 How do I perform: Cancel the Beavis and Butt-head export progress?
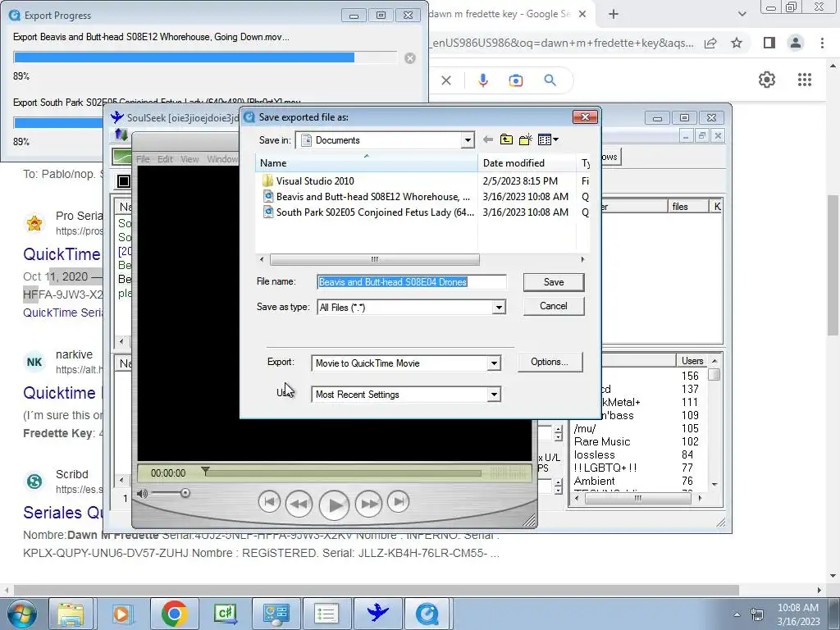coord(410,58)
